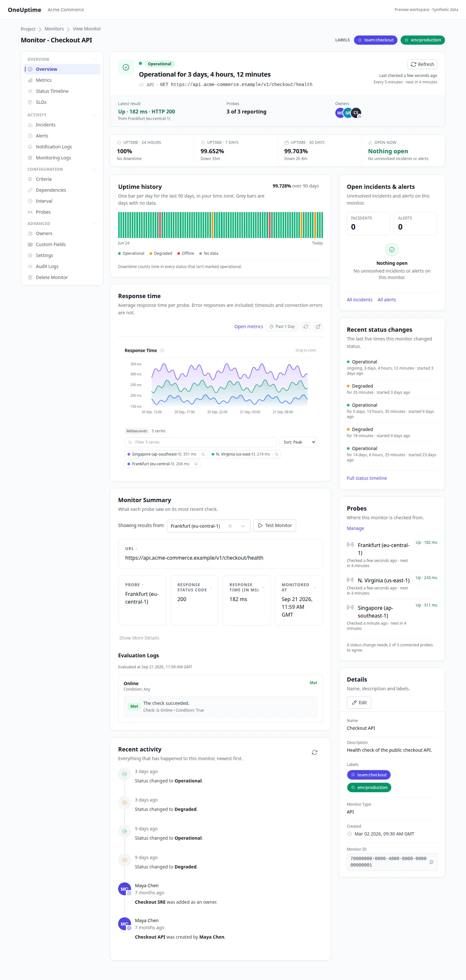Open the Past 1 Day range selector
Screen dimensions: 466x980
coord(282,327)
